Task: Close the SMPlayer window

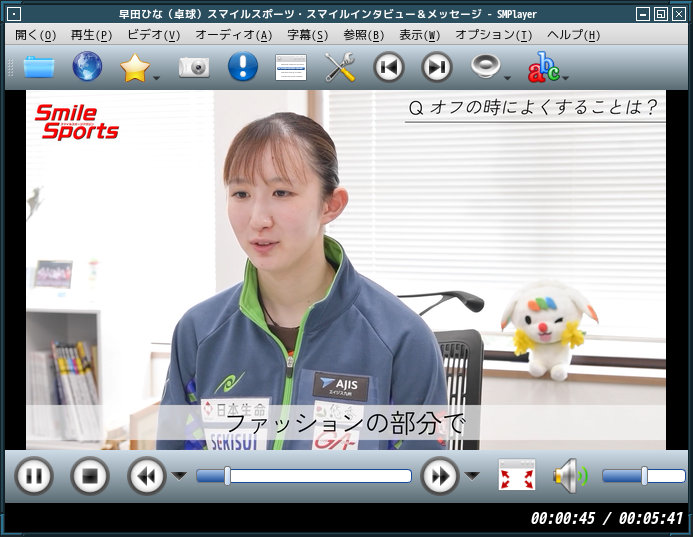Action: 679,15
